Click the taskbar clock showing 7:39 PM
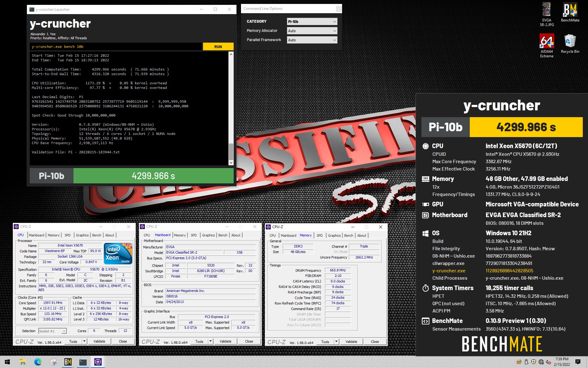The height and width of the screenshot is (368, 588). tap(562, 362)
